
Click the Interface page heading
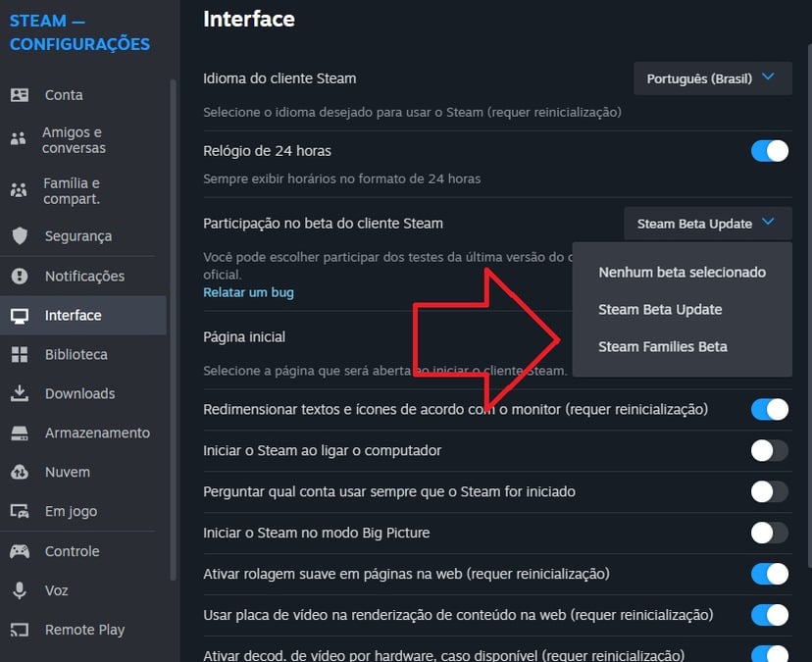(x=249, y=20)
